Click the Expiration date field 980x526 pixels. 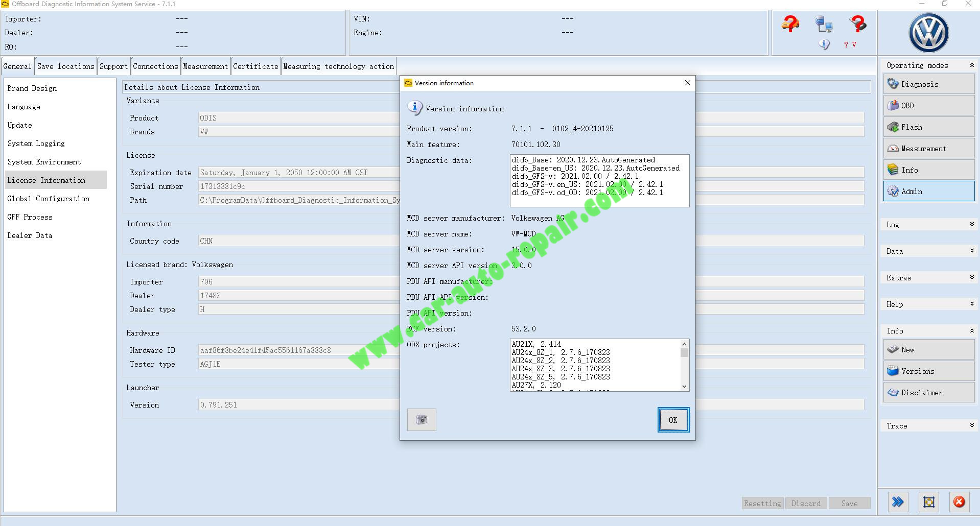299,173
